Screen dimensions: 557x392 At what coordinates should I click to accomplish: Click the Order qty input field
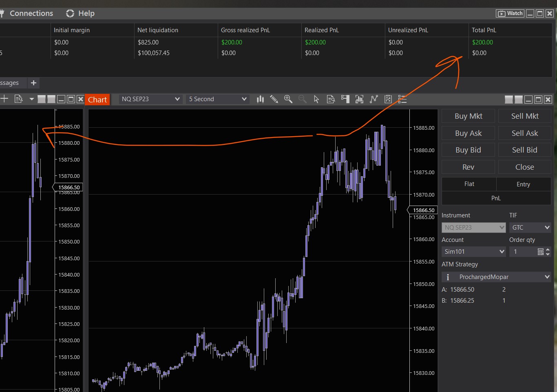522,252
